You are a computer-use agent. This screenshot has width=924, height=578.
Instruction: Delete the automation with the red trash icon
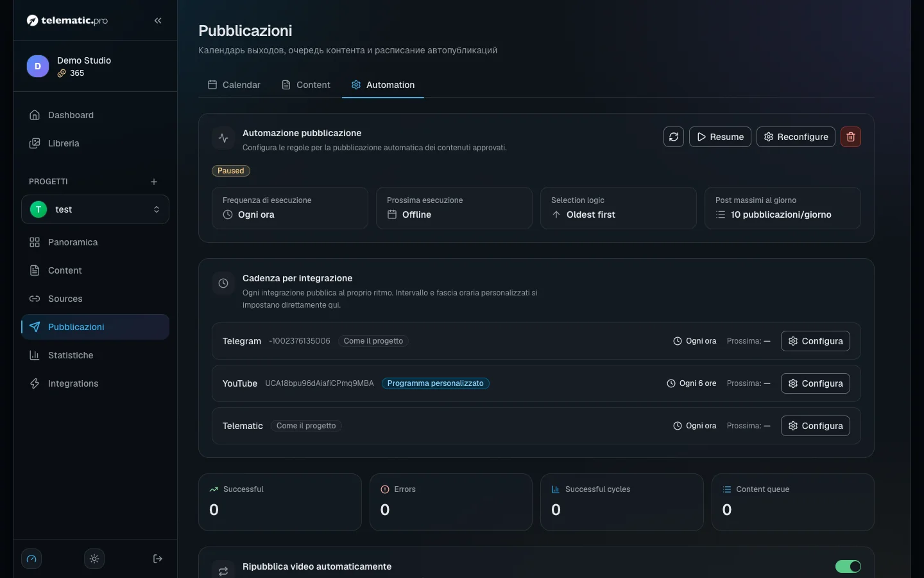point(851,137)
